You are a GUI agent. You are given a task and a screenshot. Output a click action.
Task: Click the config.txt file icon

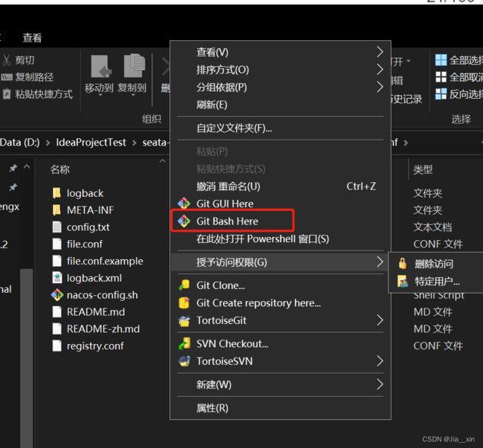click(x=57, y=227)
